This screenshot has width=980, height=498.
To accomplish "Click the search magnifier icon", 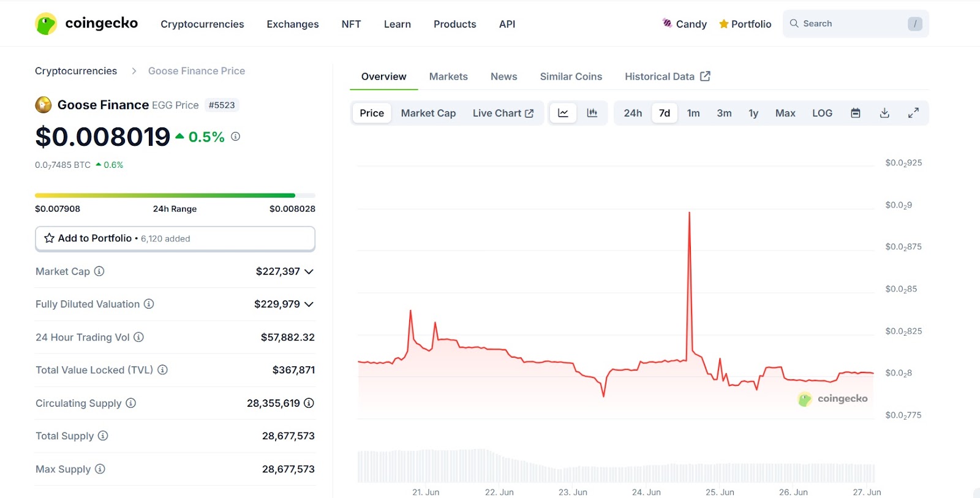I will coord(794,23).
